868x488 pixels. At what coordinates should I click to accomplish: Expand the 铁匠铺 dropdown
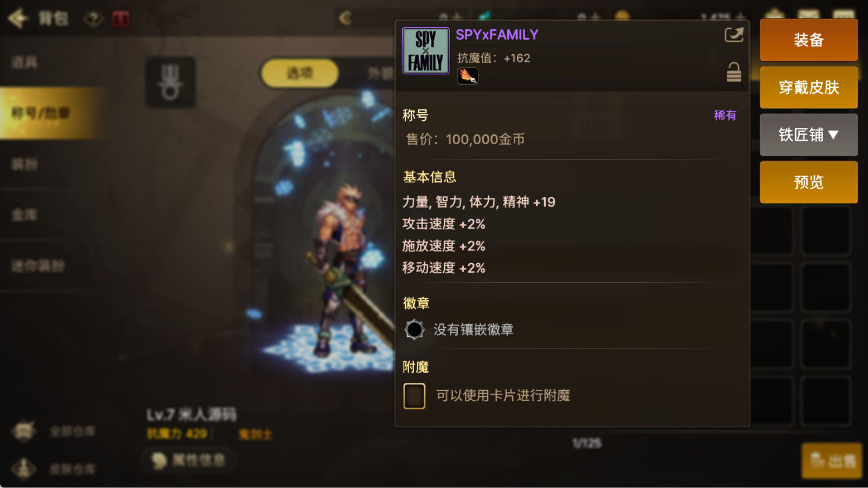pos(808,134)
